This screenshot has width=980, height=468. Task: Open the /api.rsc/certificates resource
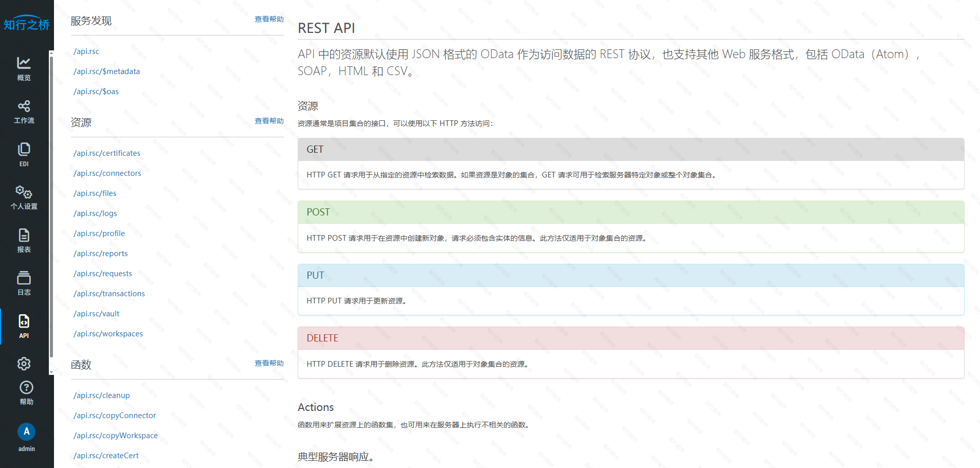tap(107, 153)
